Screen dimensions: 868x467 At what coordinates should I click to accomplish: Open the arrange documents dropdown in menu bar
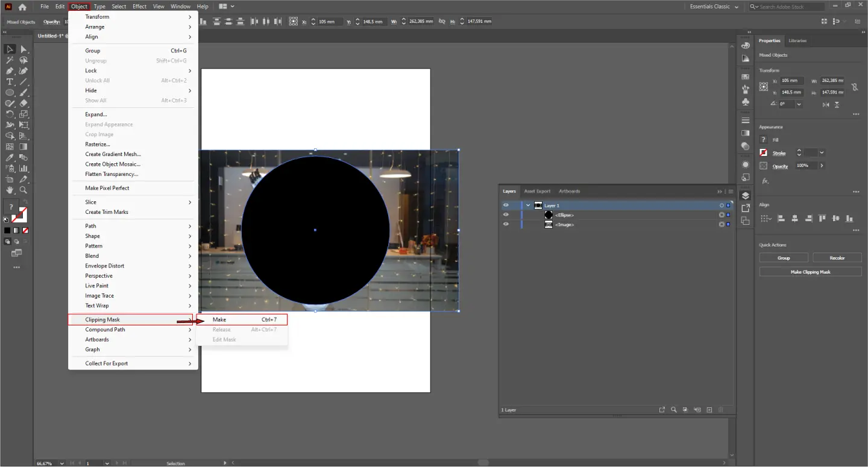pyautogui.click(x=227, y=7)
